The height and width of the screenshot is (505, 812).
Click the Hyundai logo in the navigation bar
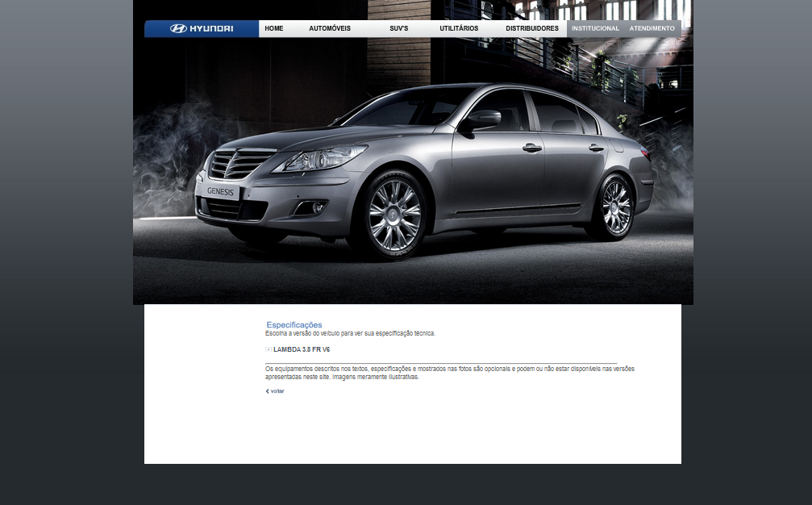coord(202,28)
